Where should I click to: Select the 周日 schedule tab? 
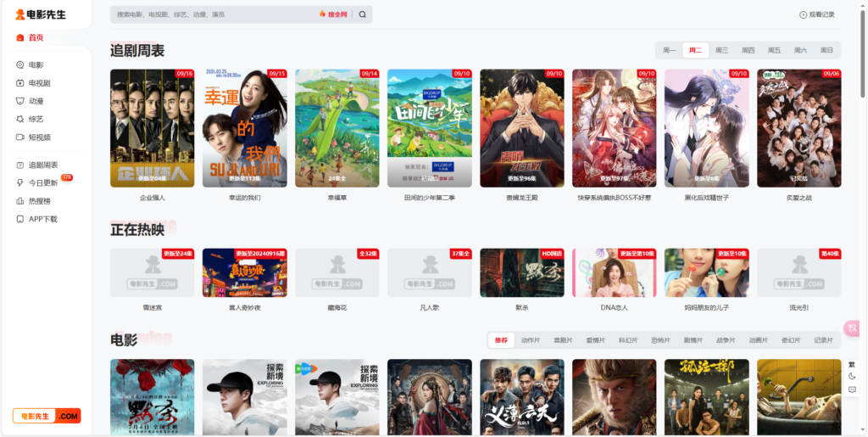tap(826, 50)
